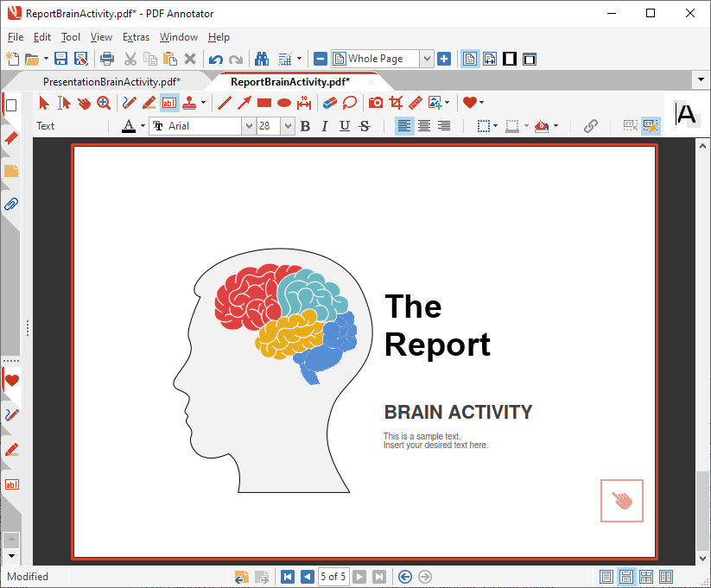
Task: Select the Snapshot camera tool
Action: pos(376,103)
